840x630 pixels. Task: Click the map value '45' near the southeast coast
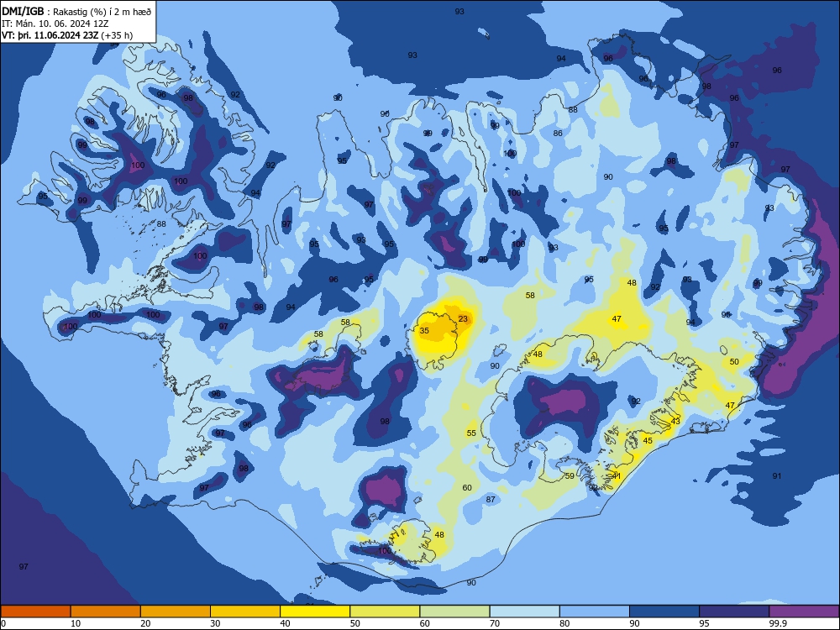648,440
